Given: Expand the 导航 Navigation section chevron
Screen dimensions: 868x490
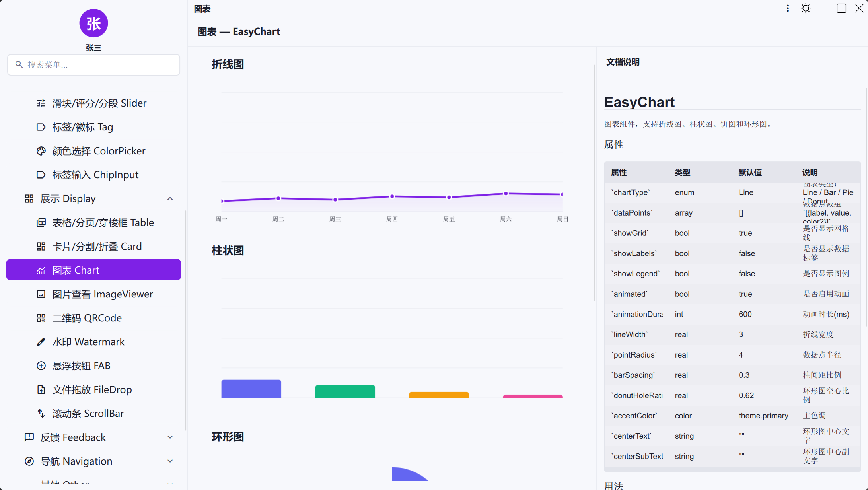Looking at the screenshot, I should (x=170, y=461).
